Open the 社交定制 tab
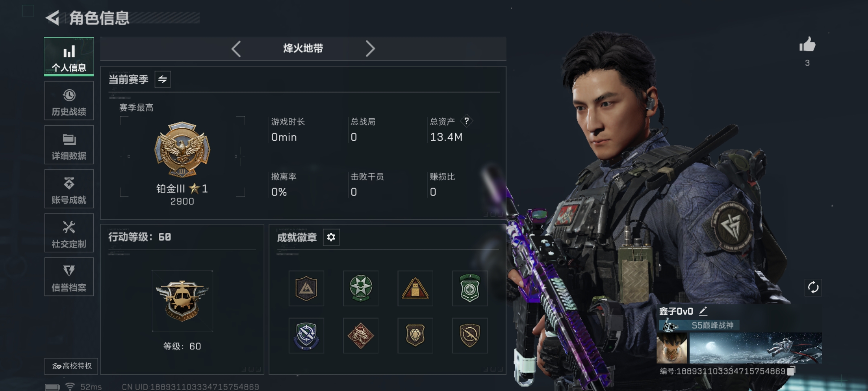The image size is (868, 391). (69, 233)
